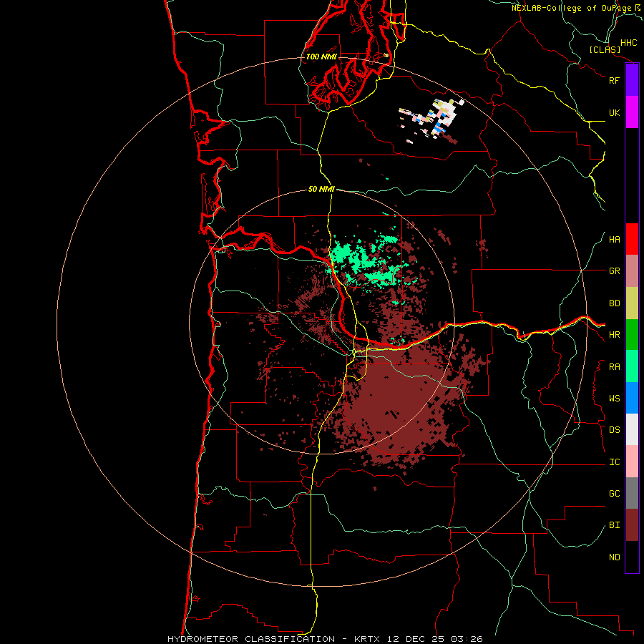
Task: Click the IC legend label
Action: click(x=614, y=462)
